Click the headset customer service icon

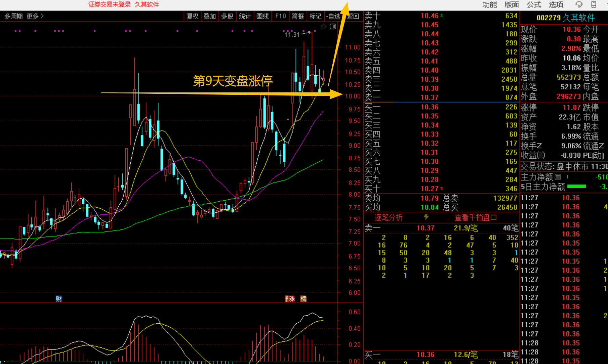point(579,4)
